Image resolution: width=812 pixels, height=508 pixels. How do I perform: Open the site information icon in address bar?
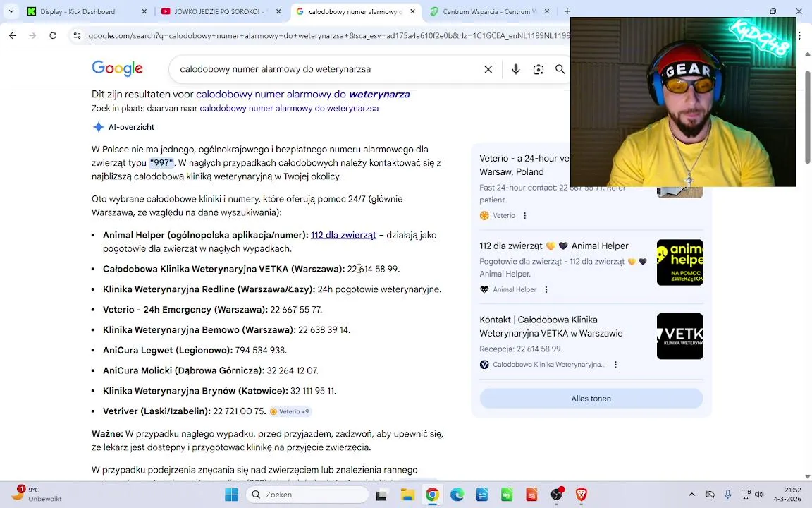click(77, 35)
